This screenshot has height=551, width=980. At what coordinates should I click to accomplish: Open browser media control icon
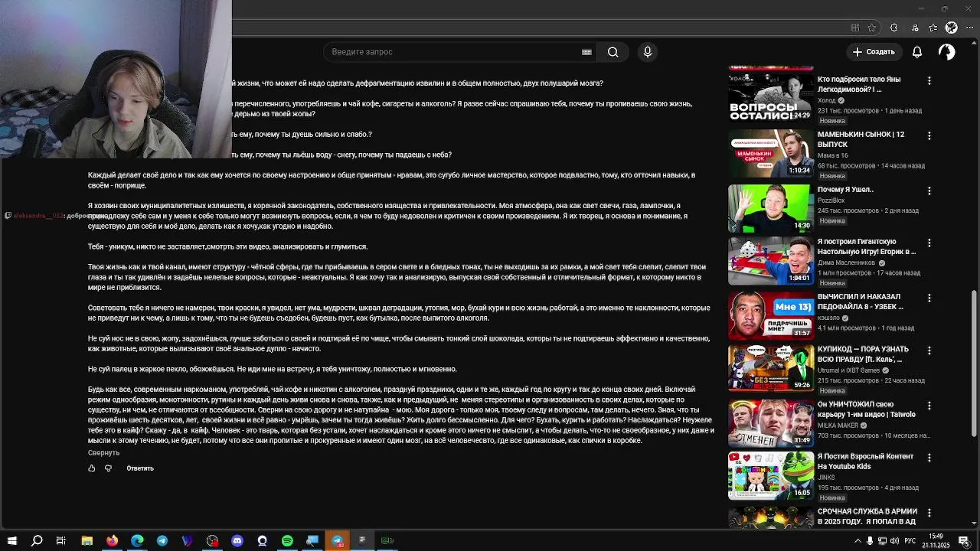pos(915,28)
